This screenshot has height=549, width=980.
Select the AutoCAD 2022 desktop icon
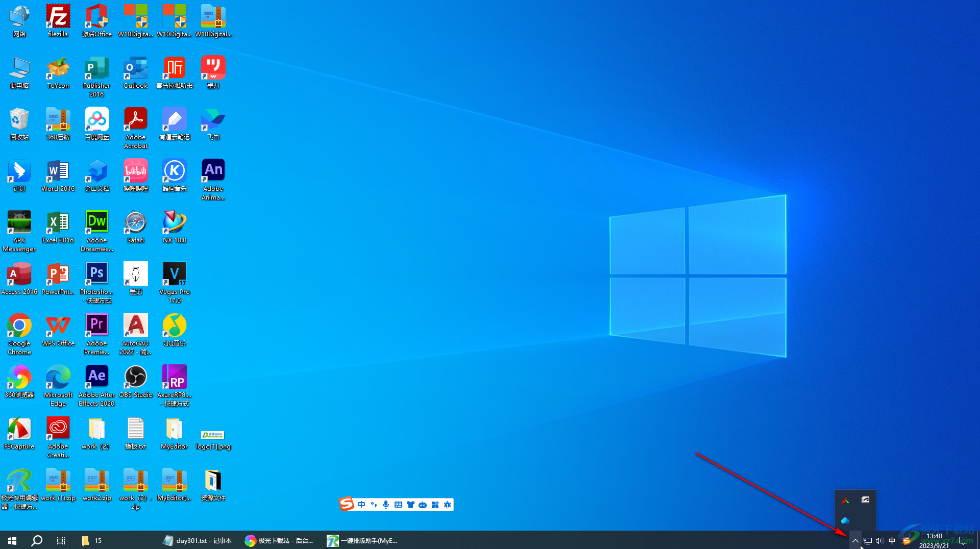(136, 334)
